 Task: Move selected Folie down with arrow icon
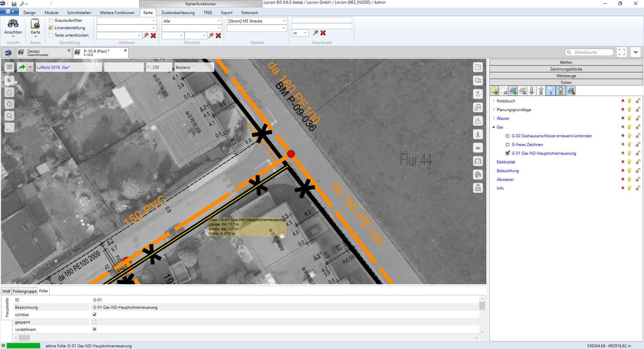pos(532,91)
